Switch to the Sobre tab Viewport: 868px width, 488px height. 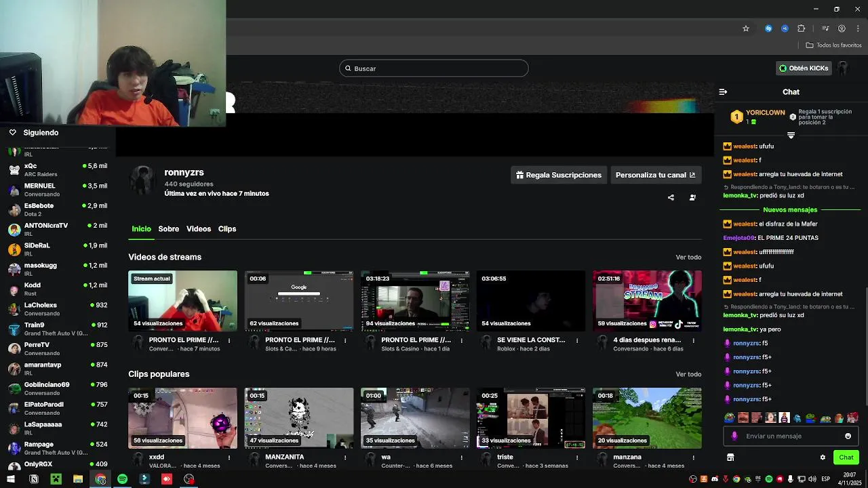pyautogui.click(x=169, y=229)
